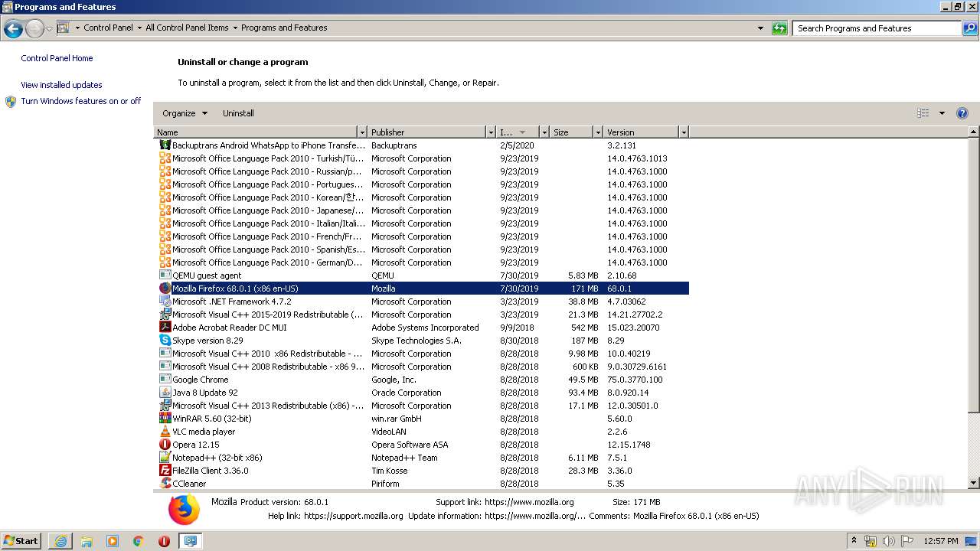Open the Publisher column filter dropdown

(x=491, y=132)
